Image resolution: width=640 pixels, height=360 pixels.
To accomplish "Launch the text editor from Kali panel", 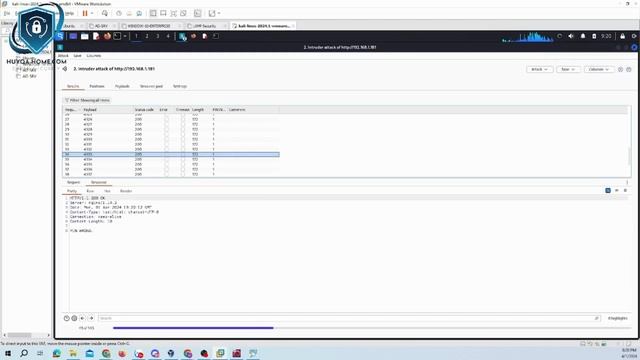I will click(96, 36).
